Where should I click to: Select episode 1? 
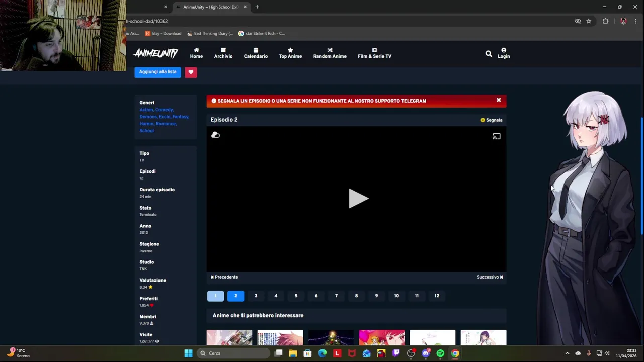pyautogui.click(x=215, y=296)
